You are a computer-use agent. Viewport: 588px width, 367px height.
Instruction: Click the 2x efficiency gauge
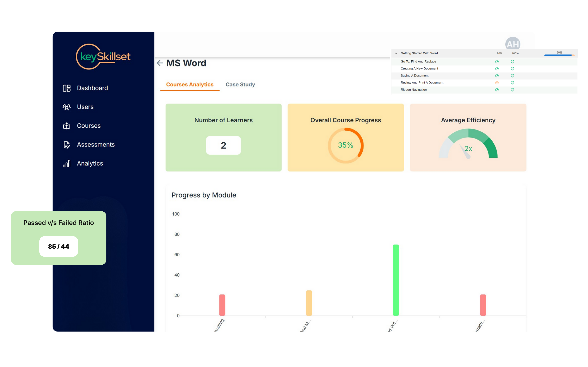(468, 144)
